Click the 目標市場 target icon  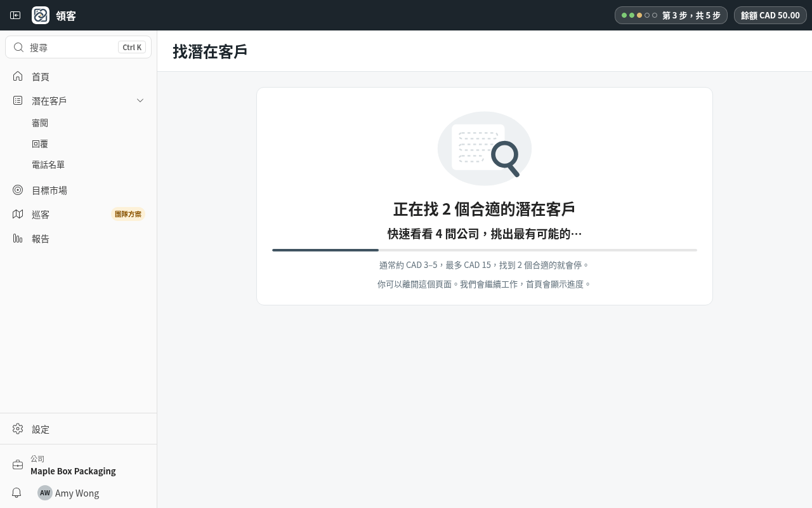click(18, 190)
